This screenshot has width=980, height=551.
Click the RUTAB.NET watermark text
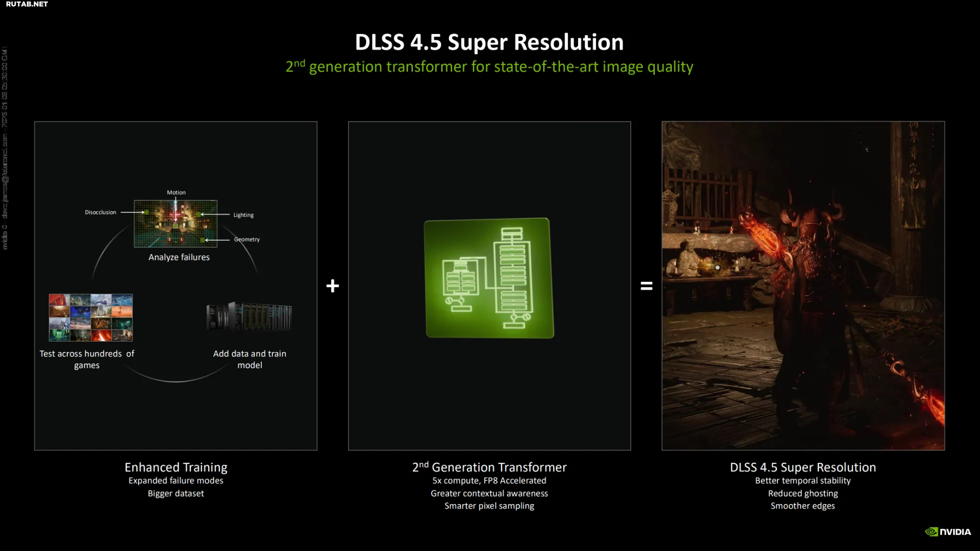point(27,4)
